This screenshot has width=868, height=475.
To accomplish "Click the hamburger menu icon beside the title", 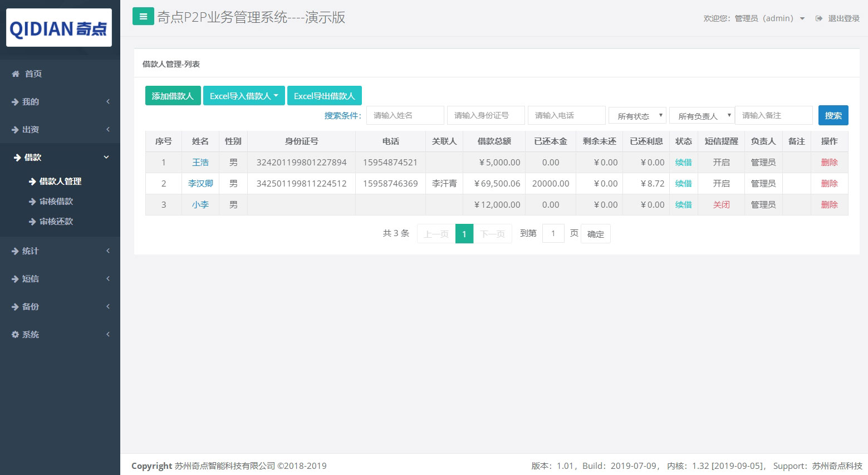I will (x=143, y=16).
